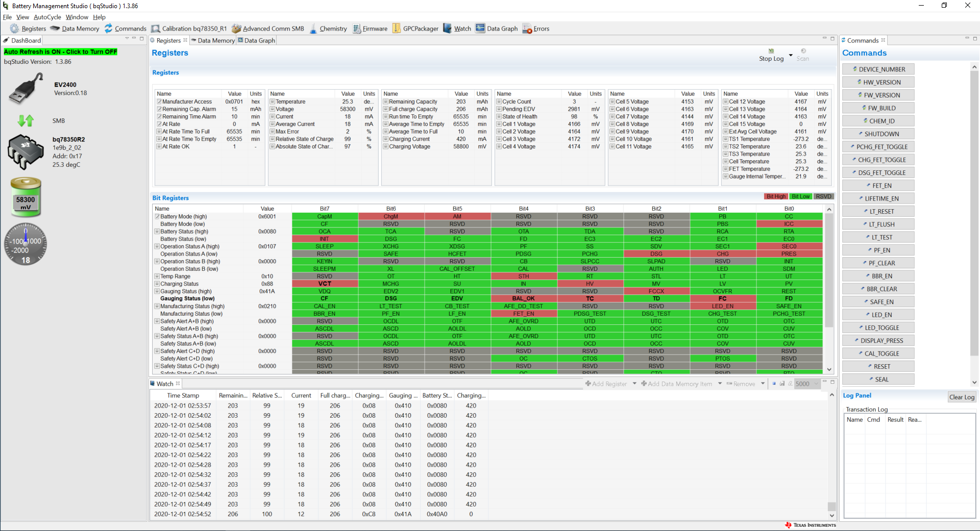This screenshot has height=531, width=980.
Task: Toggle the Charging Status bit register checkbox
Action: (157, 284)
